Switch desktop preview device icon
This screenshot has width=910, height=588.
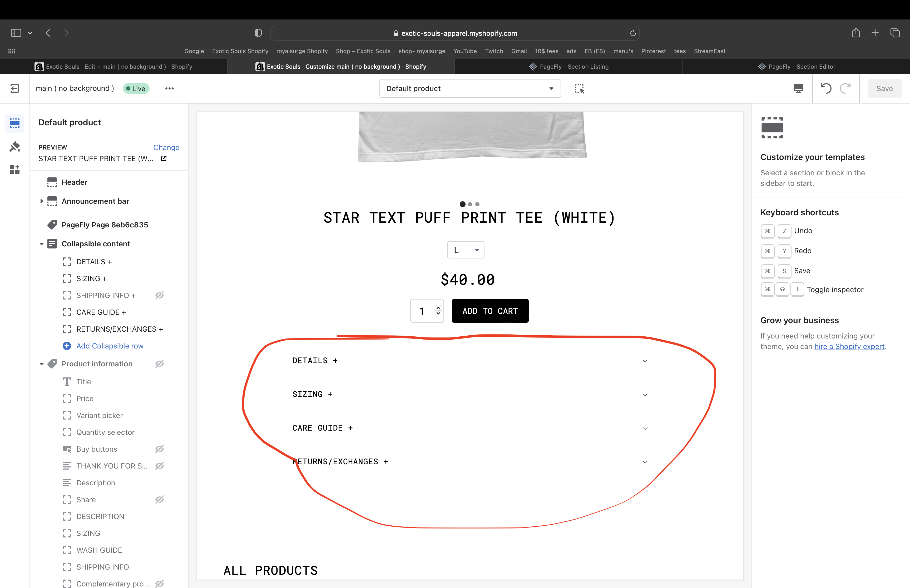coord(798,89)
